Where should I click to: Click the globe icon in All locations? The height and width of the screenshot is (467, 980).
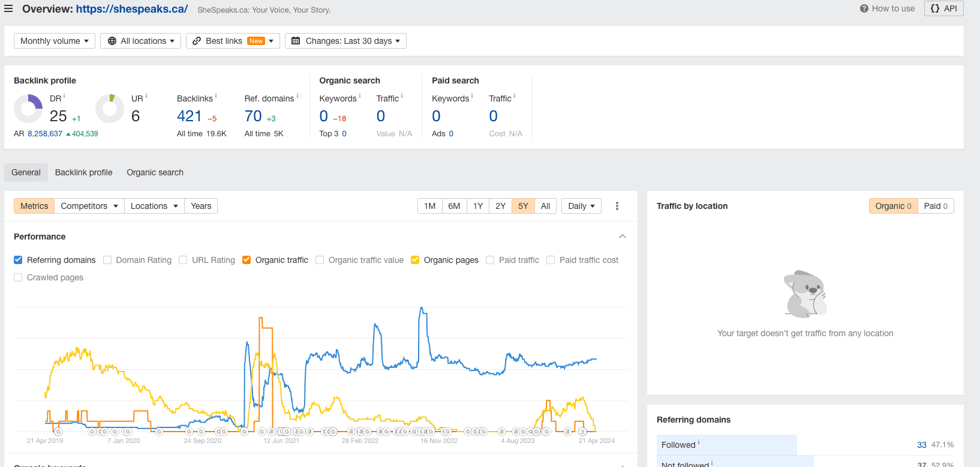112,41
